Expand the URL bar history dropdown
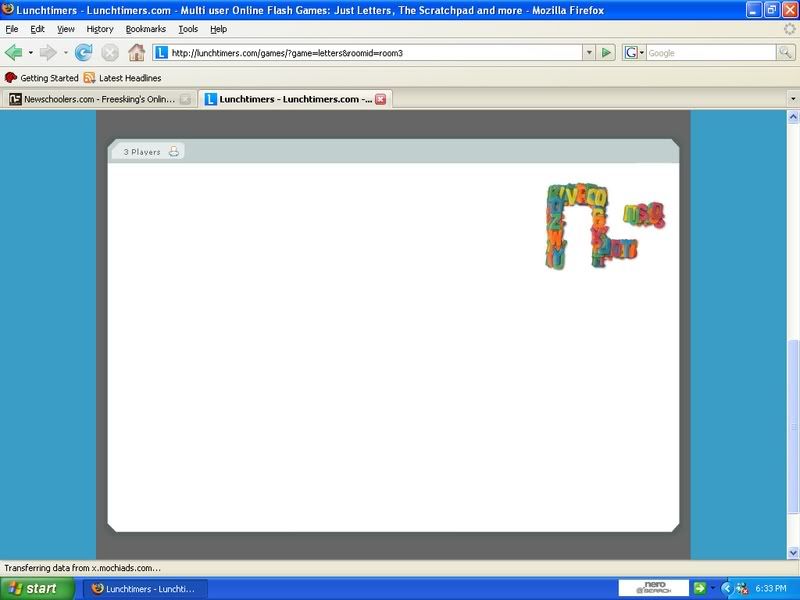Screen dimensions: 800x600 click(x=589, y=53)
